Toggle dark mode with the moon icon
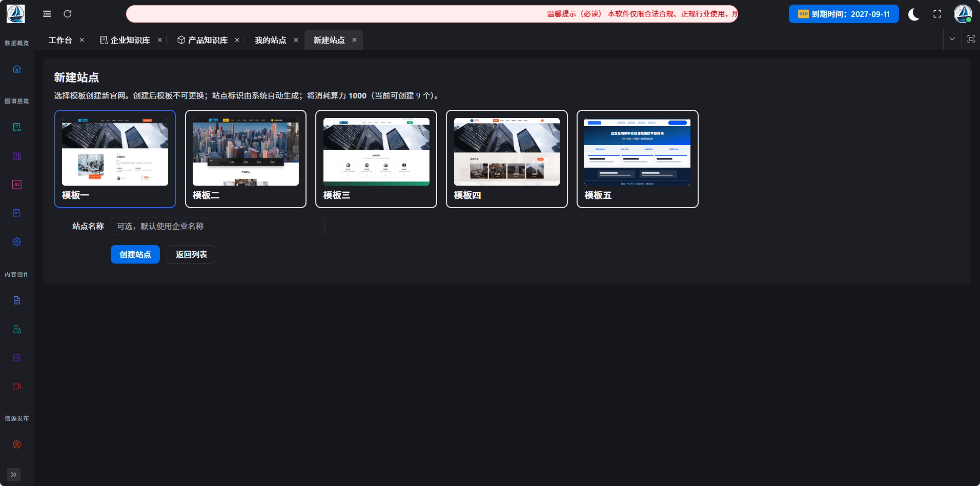 pos(914,14)
